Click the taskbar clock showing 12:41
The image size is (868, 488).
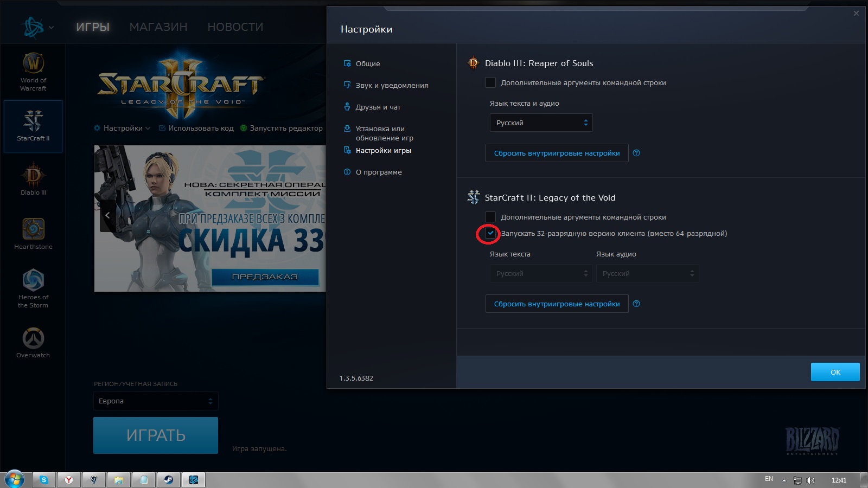[839, 480]
